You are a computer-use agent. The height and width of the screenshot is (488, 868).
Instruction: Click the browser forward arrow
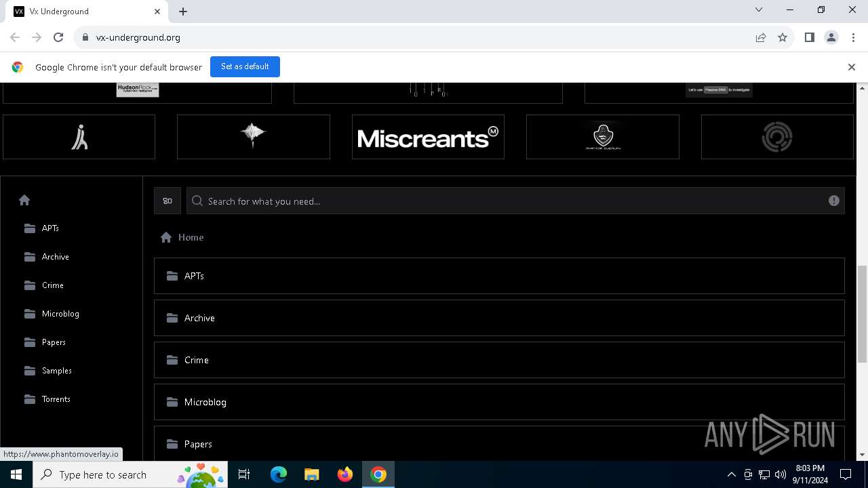(37, 37)
